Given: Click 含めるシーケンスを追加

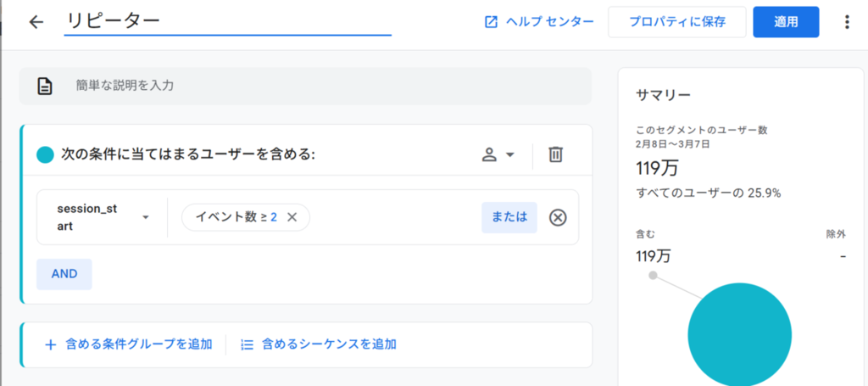Looking at the screenshot, I should point(319,344).
